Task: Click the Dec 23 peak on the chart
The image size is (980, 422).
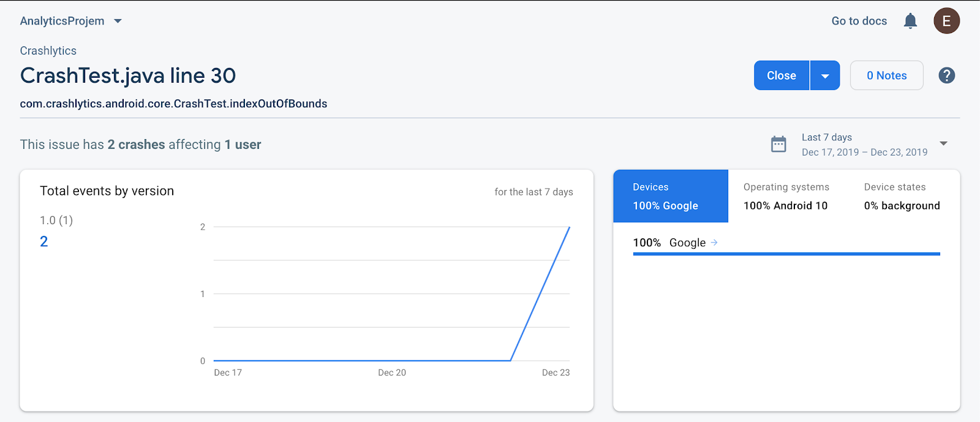Action: pyautogui.click(x=569, y=228)
